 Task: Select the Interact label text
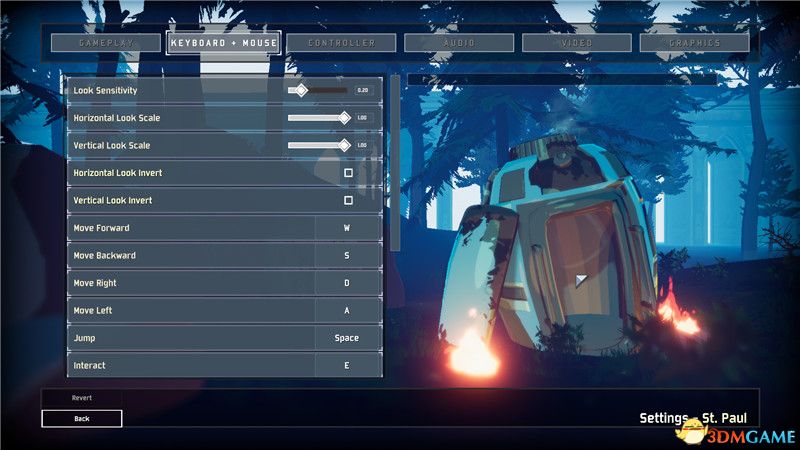click(x=89, y=366)
